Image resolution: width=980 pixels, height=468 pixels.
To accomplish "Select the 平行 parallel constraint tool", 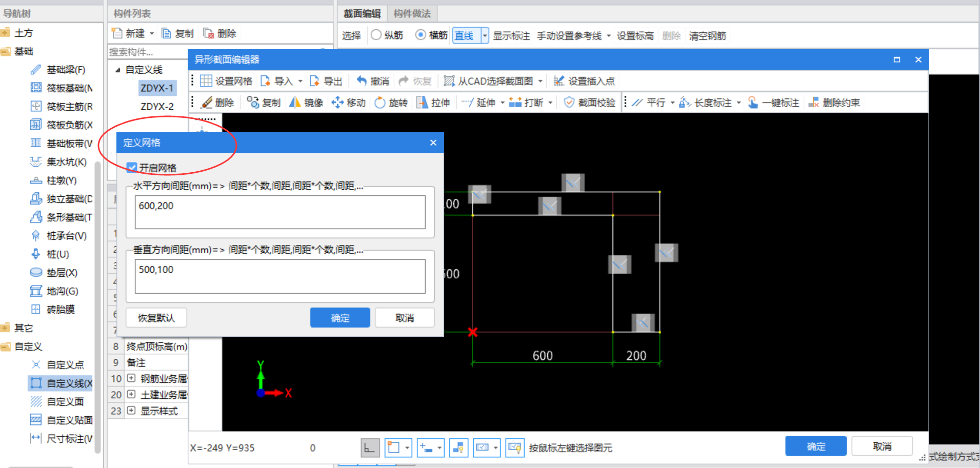I will point(649,103).
